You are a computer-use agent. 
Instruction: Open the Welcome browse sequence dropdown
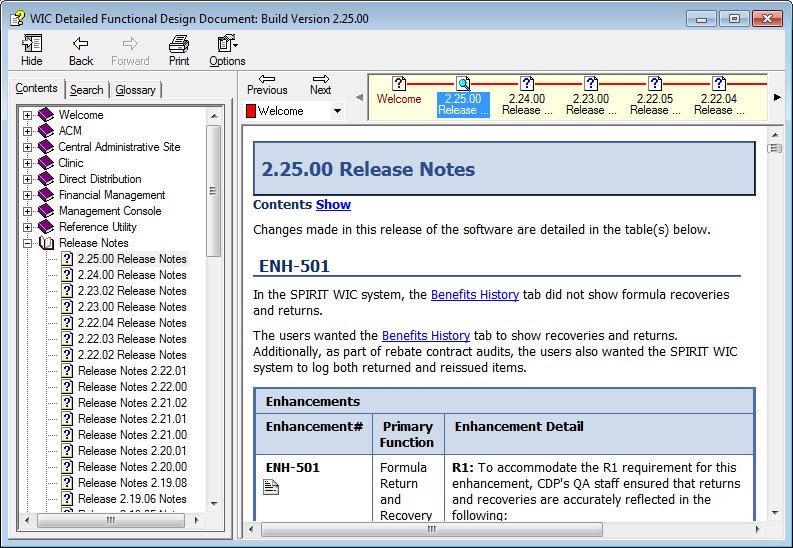pos(337,111)
